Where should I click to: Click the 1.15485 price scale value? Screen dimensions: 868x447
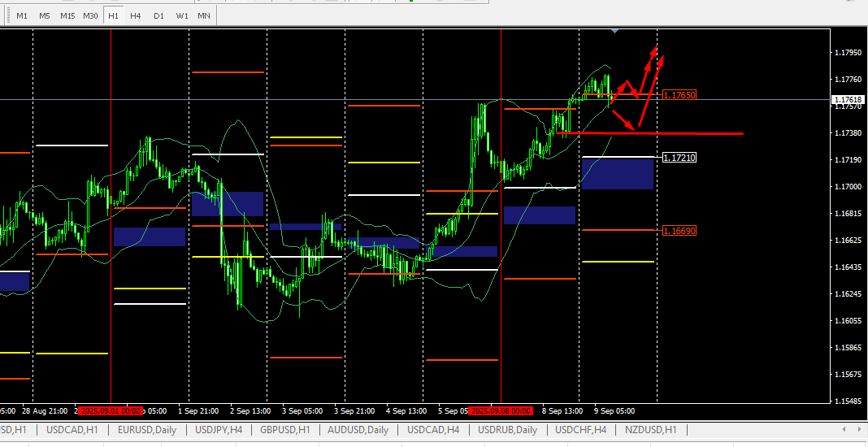click(848, 401)
